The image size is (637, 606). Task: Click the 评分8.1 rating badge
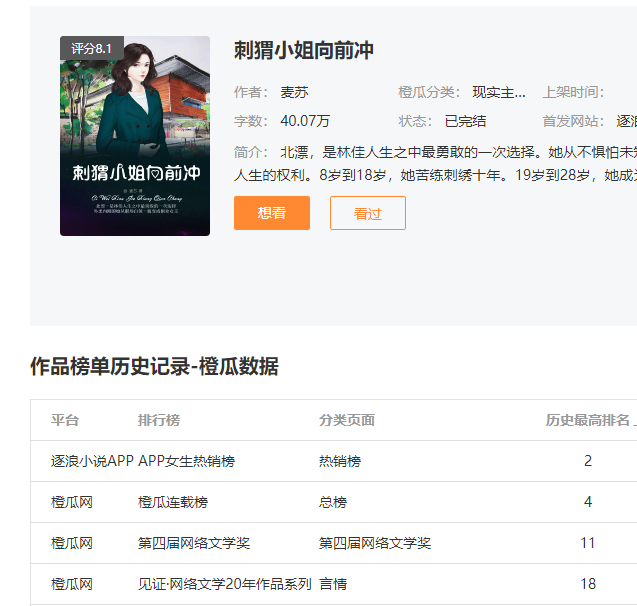tap(92, 48)
